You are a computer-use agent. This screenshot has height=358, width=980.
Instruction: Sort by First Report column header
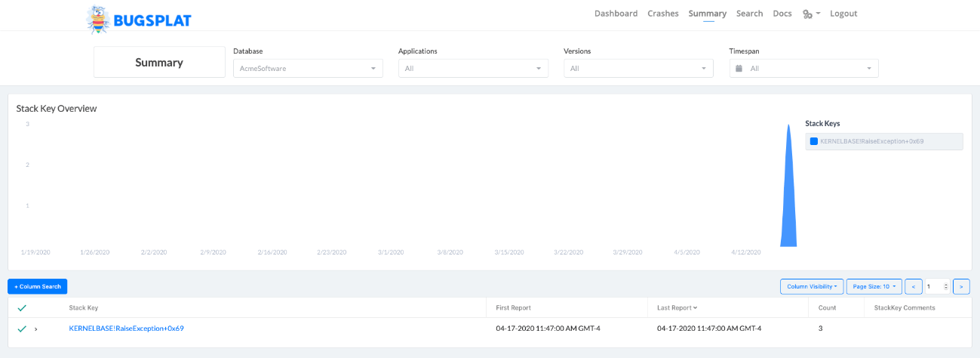click(x=513, y=307)
